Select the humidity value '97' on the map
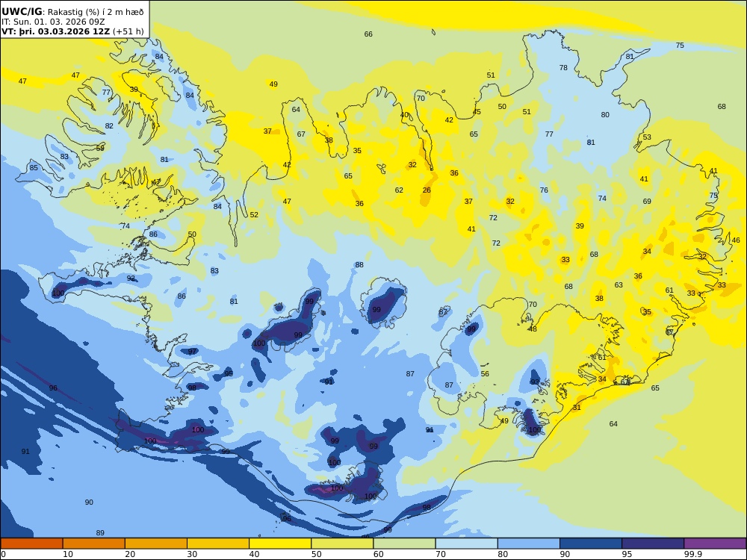Viewport: 747px width, 560px height. pyautogui.click(x=192, y=352)
